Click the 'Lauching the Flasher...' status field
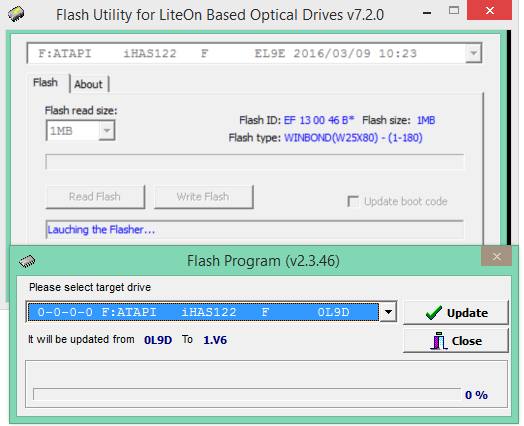 (x=255, y=230)
